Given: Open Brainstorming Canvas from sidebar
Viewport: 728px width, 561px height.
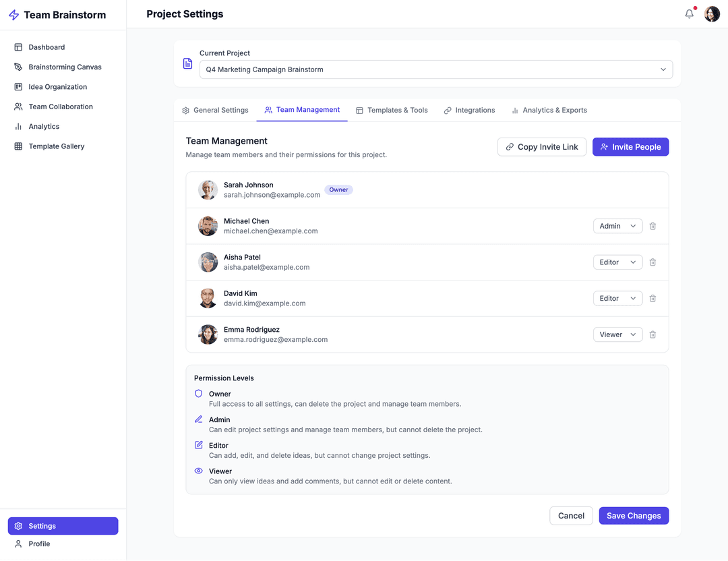Looking at the screenshot, I should [x=65, y=67].
